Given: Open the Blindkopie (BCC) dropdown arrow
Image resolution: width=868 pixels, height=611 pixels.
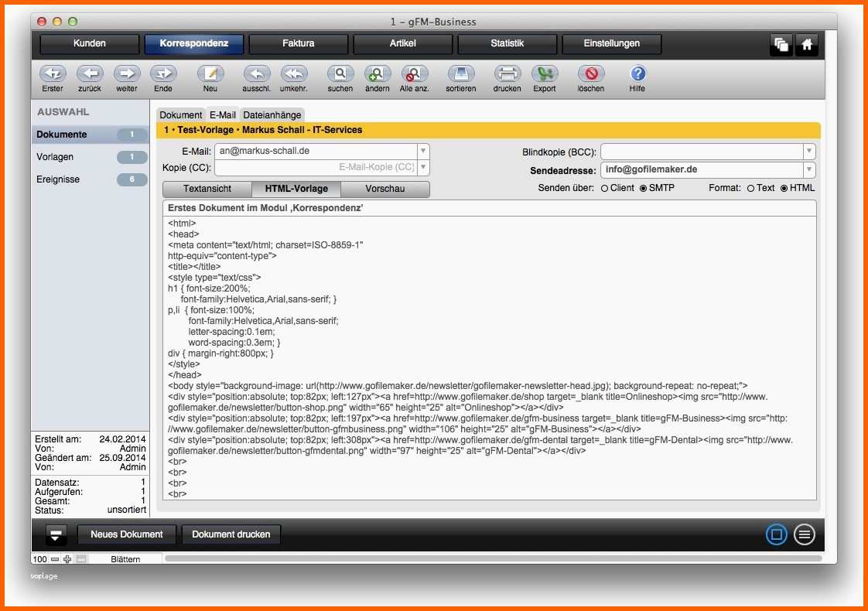Looking at the screenshot, I should coord(809,152).
